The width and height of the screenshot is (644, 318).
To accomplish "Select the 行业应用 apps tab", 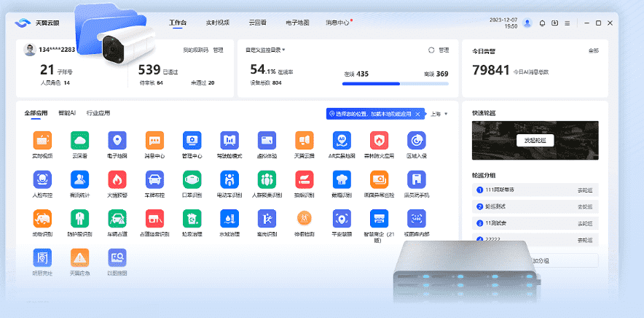I will (98, 113).
